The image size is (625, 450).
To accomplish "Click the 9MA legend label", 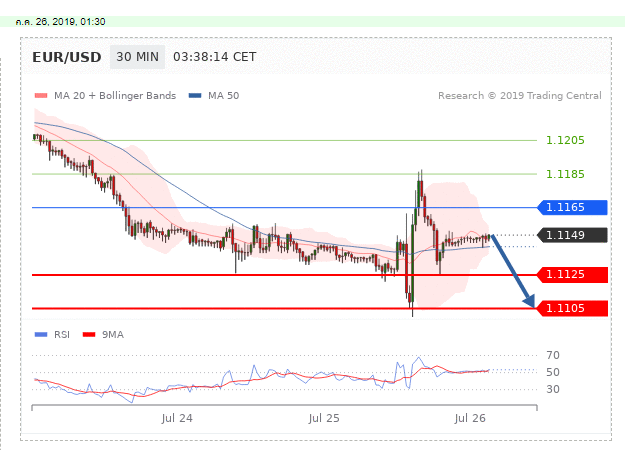I will pos(113,334).
